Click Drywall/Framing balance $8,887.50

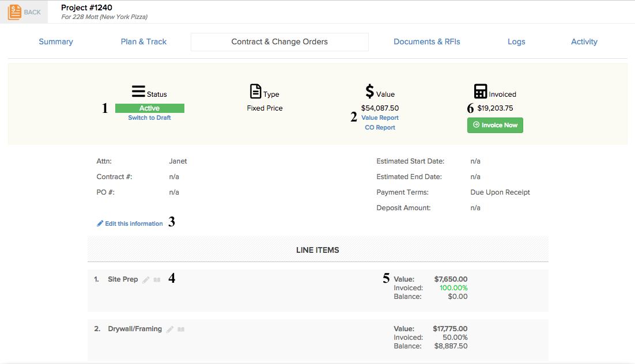click(x=451, y=346)
